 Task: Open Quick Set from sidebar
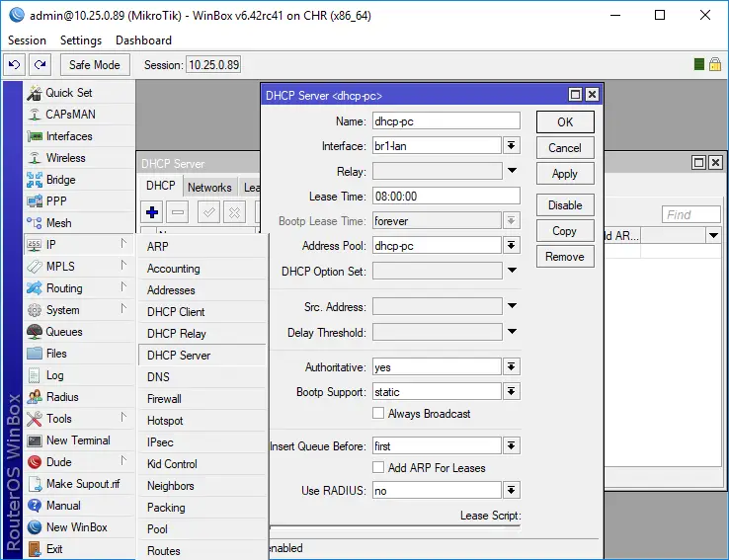click(x=79, y=93)
